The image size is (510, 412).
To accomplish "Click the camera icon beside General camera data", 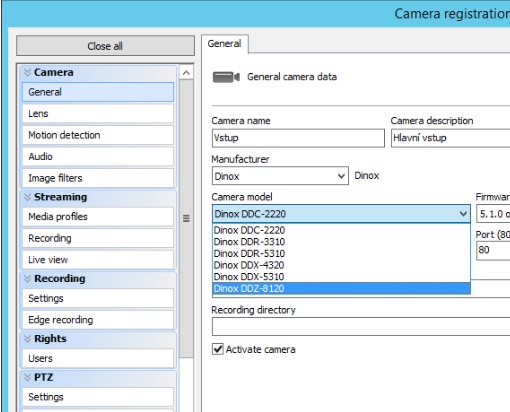I will [x=226, y=77].
